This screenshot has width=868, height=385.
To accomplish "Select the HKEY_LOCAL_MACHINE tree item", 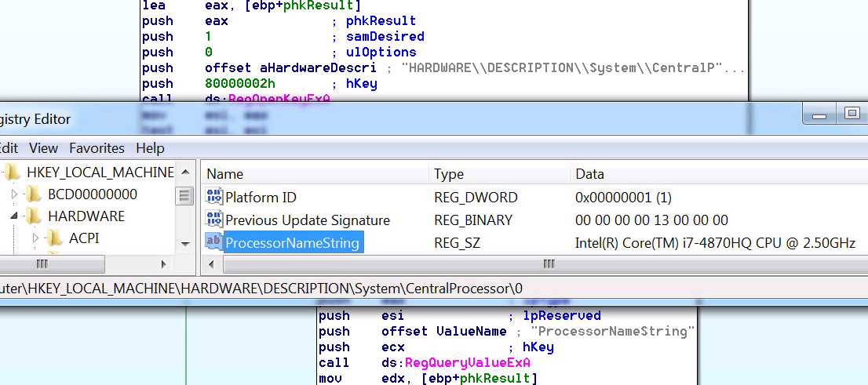I will [x=100, y=173].
